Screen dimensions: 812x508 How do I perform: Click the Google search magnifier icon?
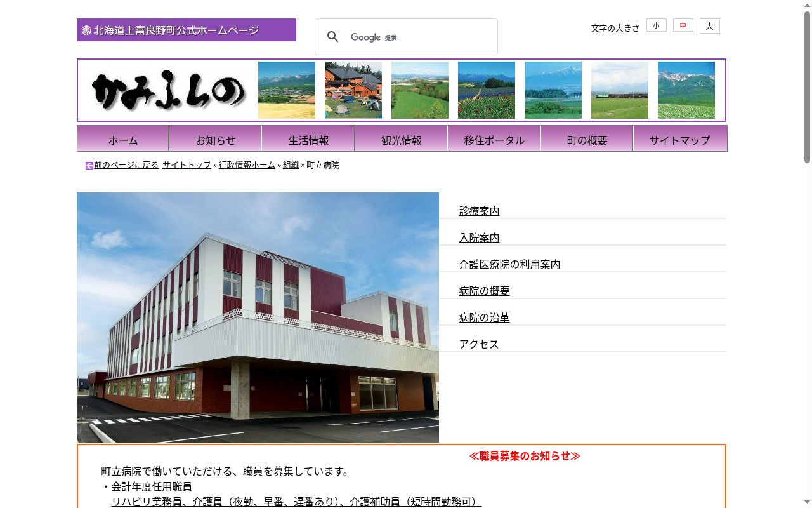pyautogui.click(x=333, y=37)
